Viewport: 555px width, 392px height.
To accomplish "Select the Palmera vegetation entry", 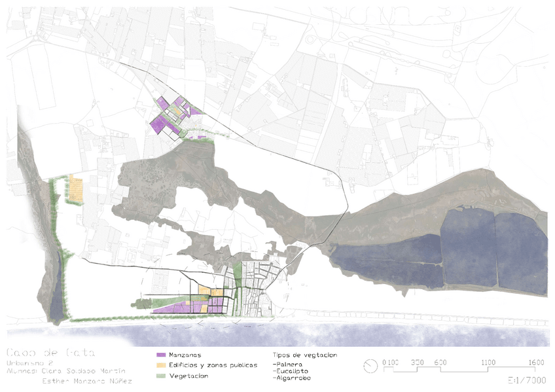I will click(287, 365).
